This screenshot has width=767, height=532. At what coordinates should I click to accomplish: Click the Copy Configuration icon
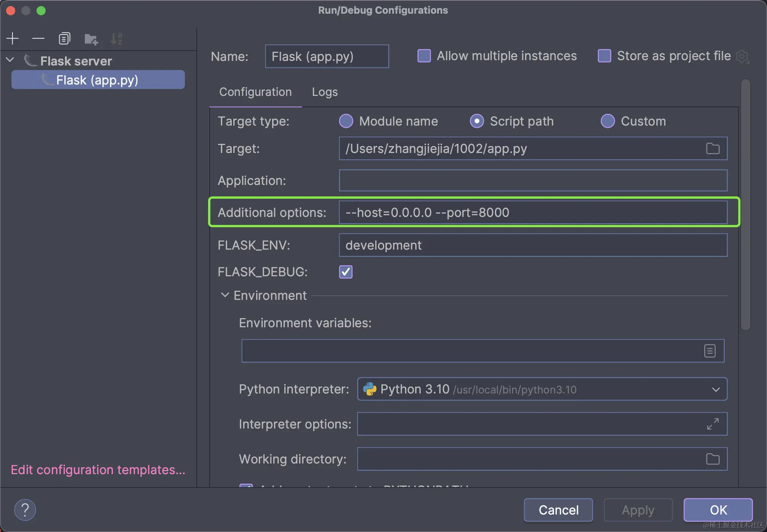point(64,38)
